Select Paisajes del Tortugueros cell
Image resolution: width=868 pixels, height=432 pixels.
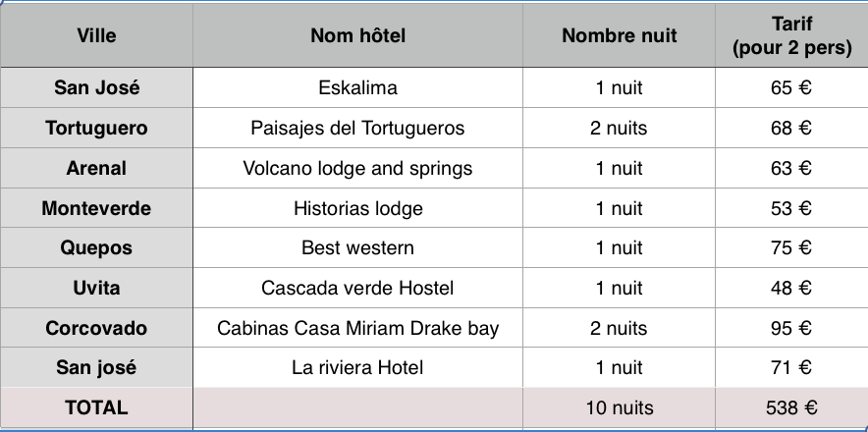click(x=357, y=128)
